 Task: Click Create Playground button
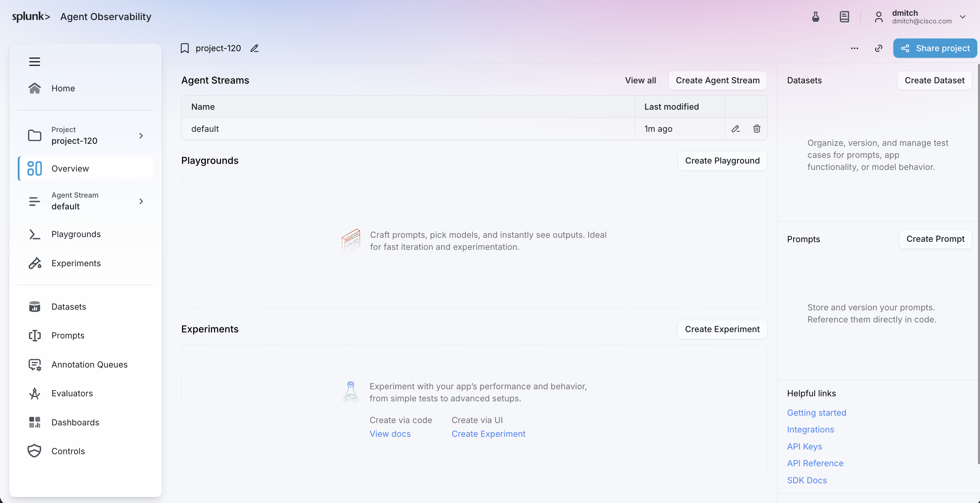click(722, 161)
